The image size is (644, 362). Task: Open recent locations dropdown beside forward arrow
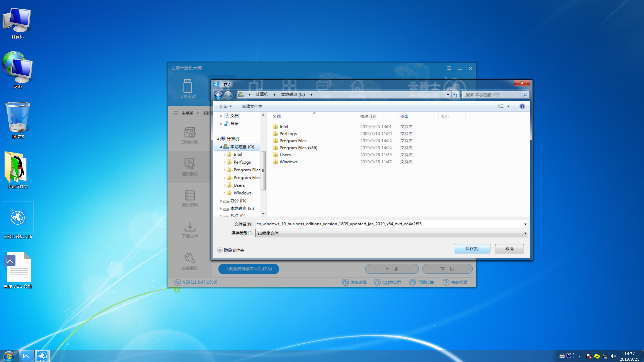point(234,95)
